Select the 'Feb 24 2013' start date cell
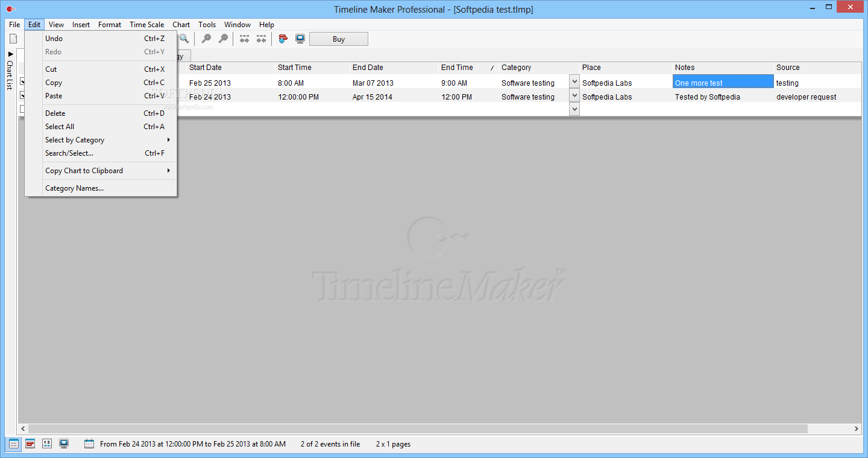This screenshot has width=868, height=458. tap(230, 97)
